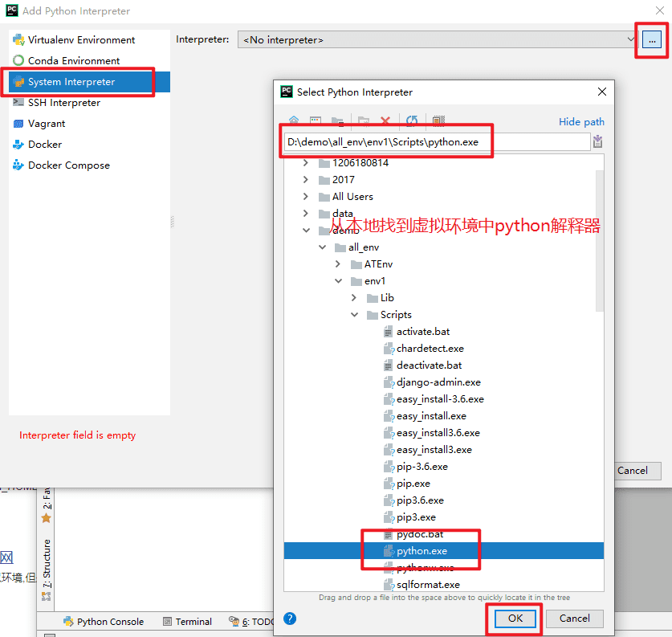Collapse the all_env folder

coord(322,247)
